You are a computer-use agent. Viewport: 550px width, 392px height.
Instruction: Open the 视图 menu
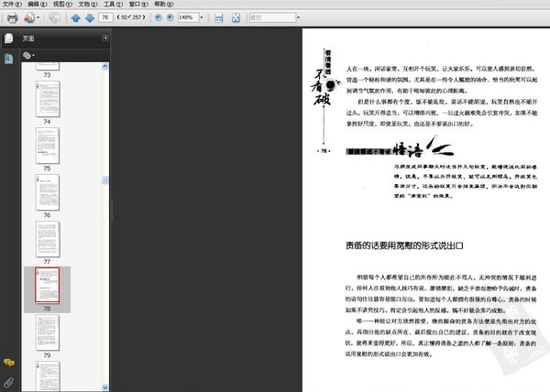62,4
